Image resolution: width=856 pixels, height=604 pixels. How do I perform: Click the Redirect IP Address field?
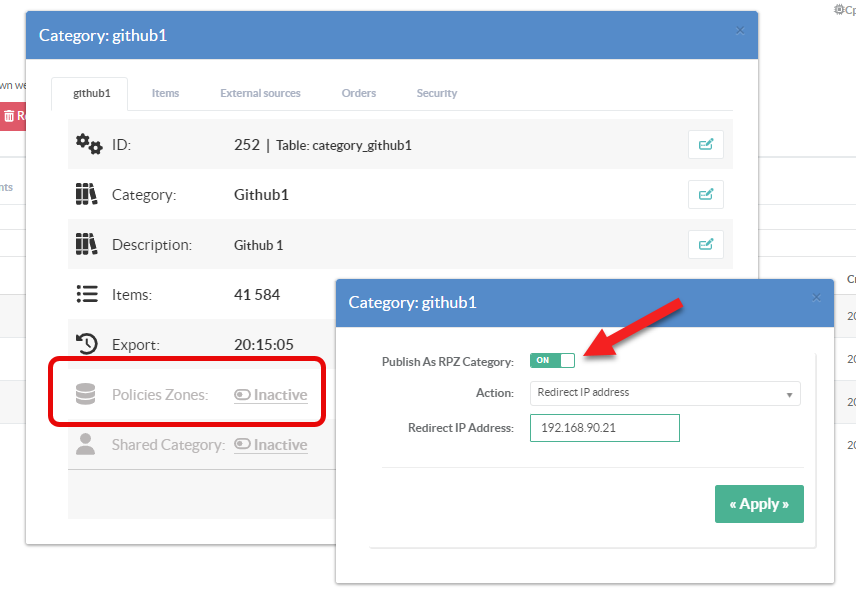point(604,428)
